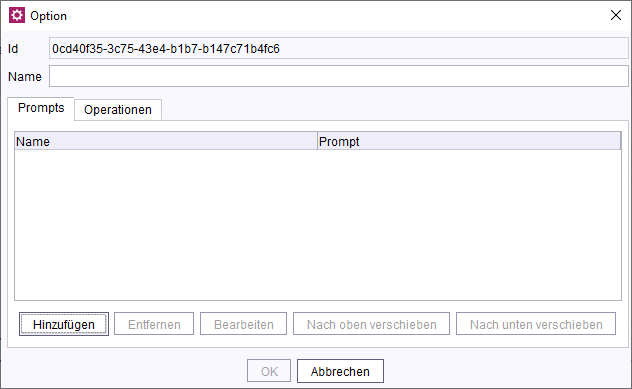Click the Id field with the GUID value
This screenshot has height=389, width=632.
pyautogui.click(x=339, y=48)
